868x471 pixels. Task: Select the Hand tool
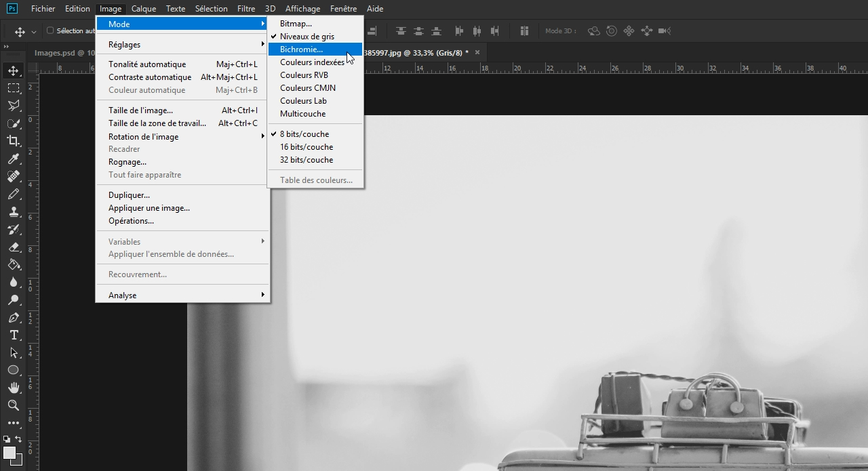click(13, 388)
